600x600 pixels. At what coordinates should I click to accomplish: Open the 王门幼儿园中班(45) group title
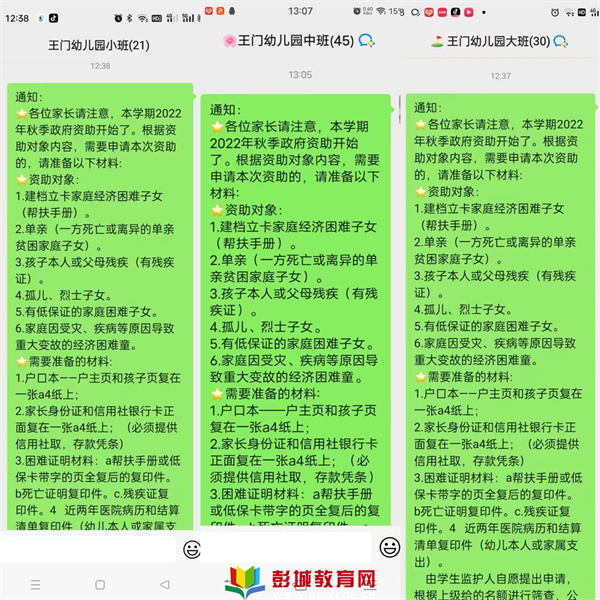point(296,41)
